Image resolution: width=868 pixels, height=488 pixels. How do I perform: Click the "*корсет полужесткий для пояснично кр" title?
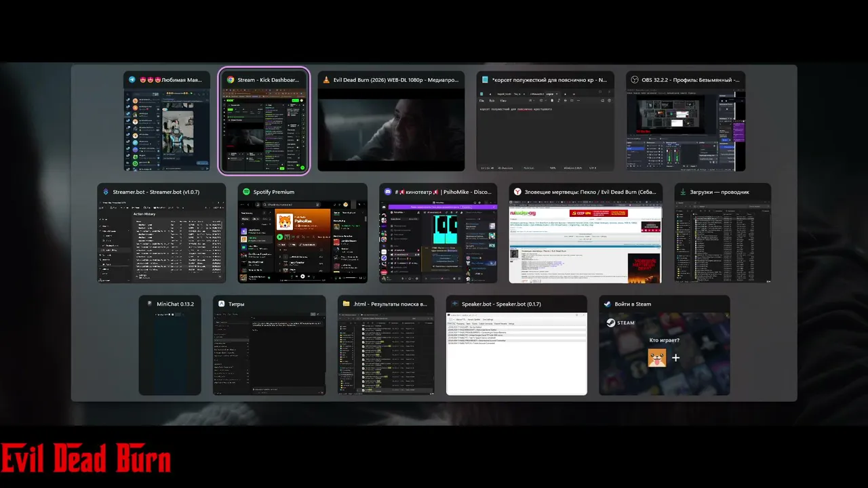(x=549, y=80)
